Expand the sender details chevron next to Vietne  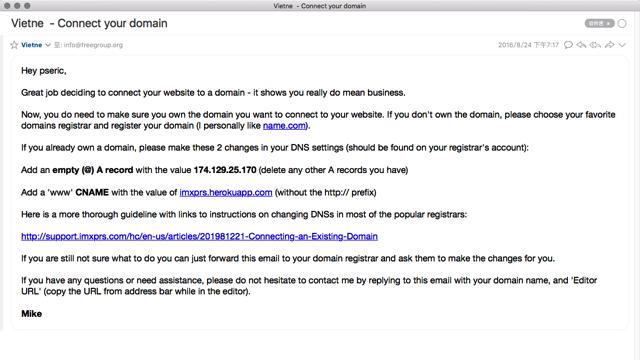pyautogui.click(x=48, y=45)
